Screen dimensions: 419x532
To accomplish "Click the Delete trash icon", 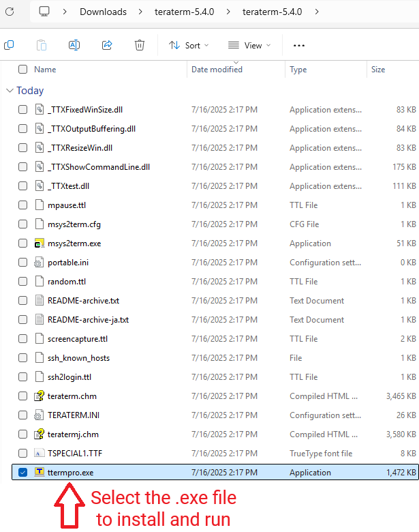I will pos(140,45).
